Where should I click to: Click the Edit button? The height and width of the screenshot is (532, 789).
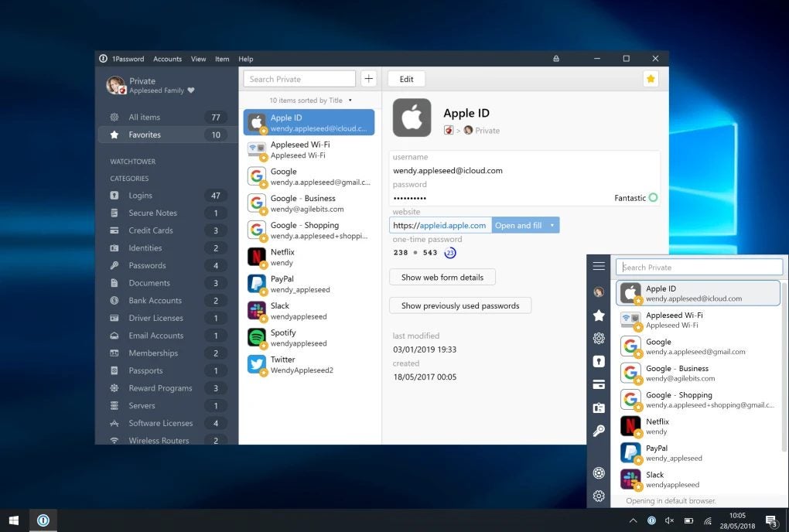[406, 78]
